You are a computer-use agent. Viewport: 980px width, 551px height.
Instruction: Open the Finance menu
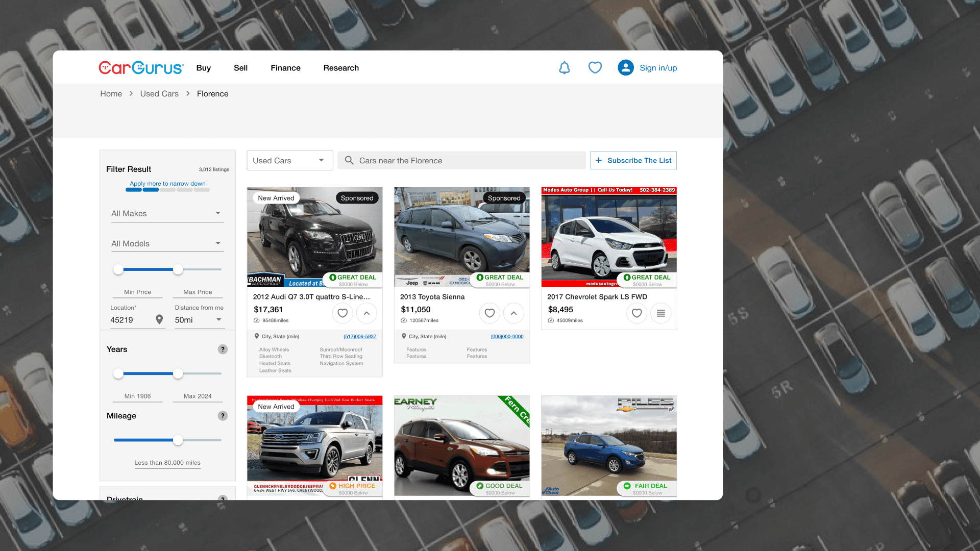pyautogui.click(x=285, y=68)
